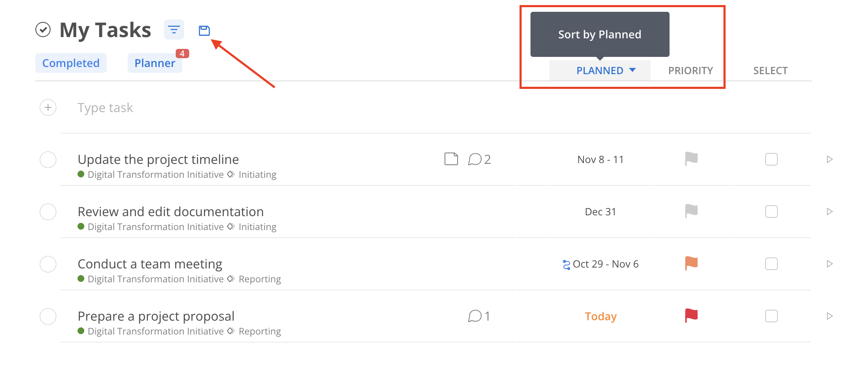
Task: Open comment bubble on Prepare a project proposal
Action: point(479,316)
